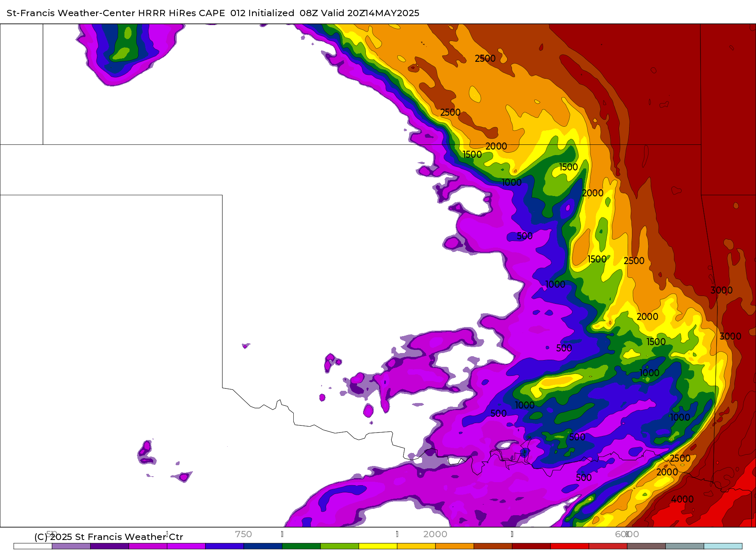Click the HRRR HiRes CAPE map title
756x551 pixels.
213,13
